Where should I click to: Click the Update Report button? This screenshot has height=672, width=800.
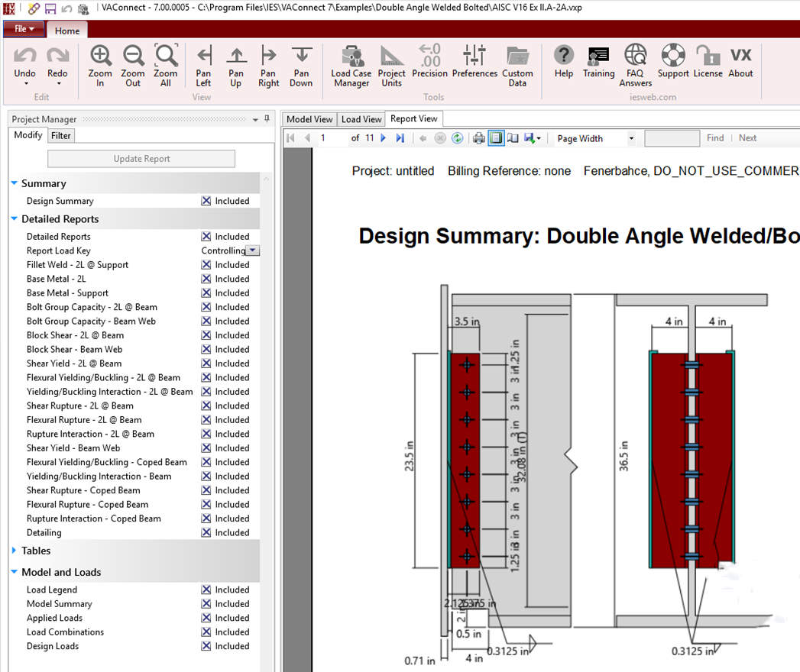point(141,158)
